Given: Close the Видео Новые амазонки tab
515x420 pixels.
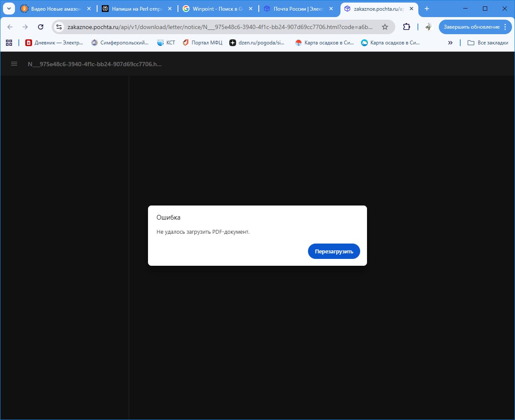Looking at the screenshot, I should tap(89, 9).
